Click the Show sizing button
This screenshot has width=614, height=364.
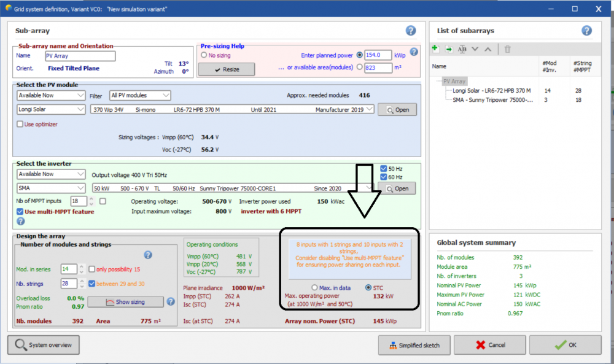click(125, 301)
